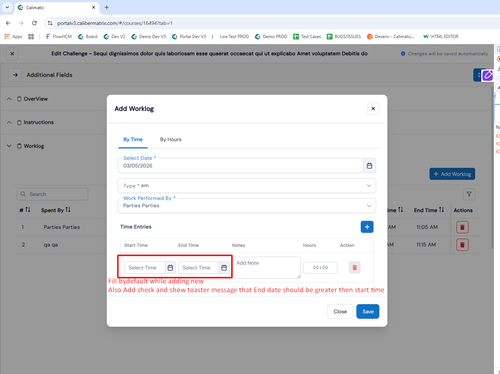500x374 pixels.
Task: Open the Devenv - Calimatic bookmark
Action: coord(391,37)
